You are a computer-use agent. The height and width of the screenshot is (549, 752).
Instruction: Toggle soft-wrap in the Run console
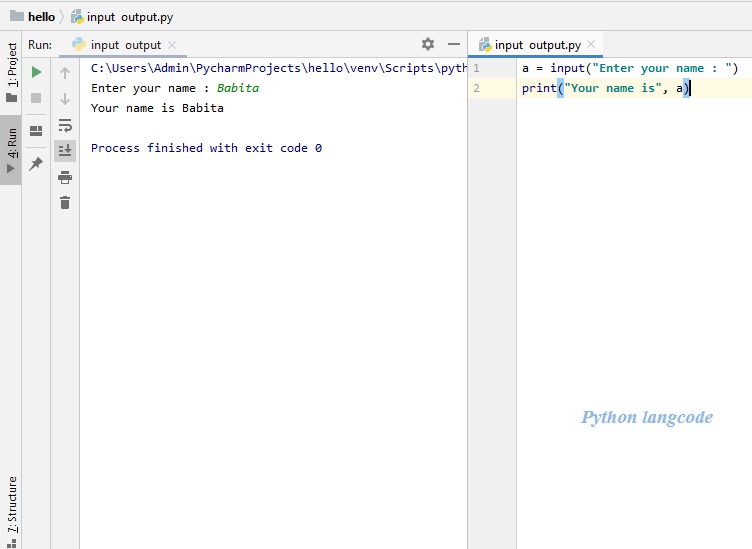point(65,125)
